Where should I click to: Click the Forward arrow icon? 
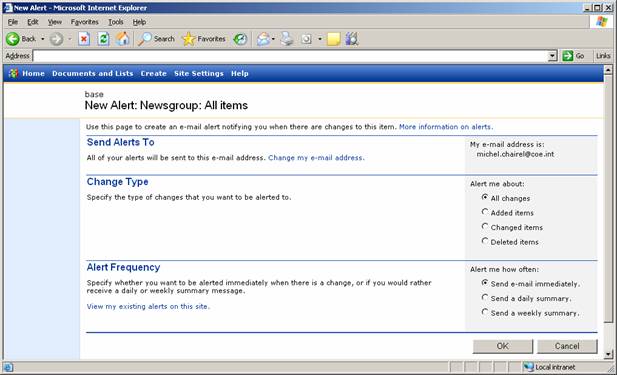point(56,39)
